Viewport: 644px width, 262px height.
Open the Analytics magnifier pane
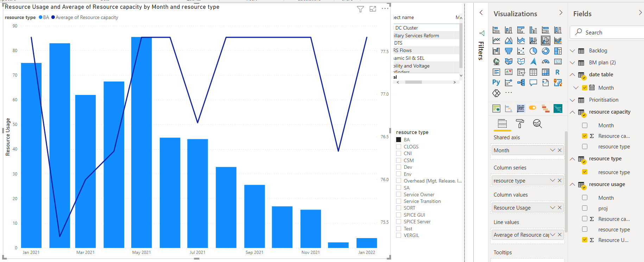[537, 123]
